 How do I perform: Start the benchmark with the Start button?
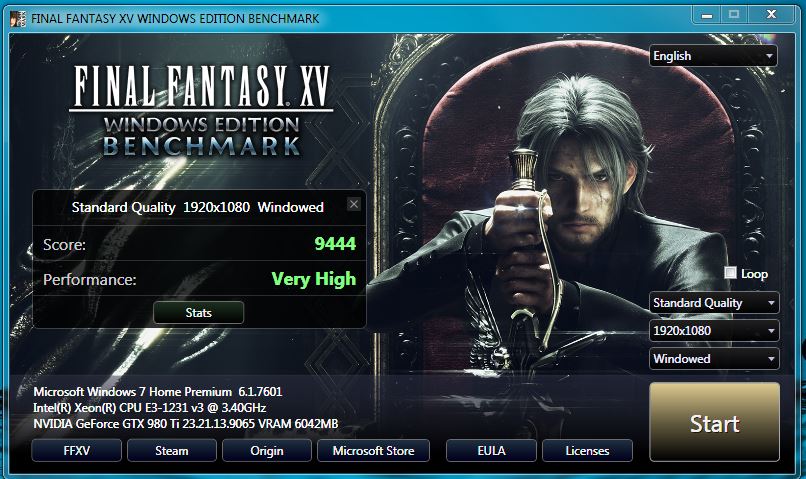click(715, 422)
